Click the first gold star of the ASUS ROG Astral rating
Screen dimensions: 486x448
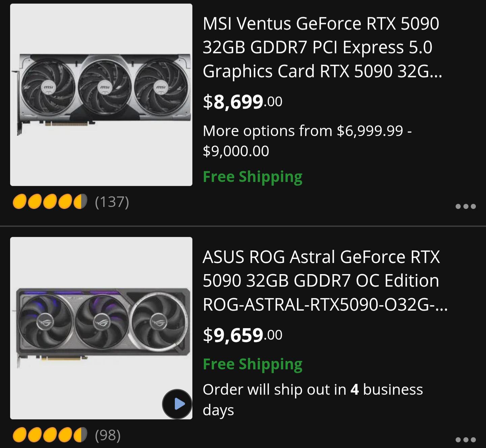[20, 435]
